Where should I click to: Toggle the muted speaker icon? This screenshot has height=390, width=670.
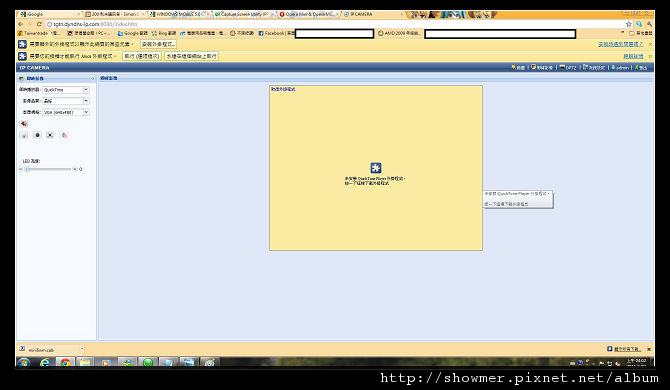24,124
